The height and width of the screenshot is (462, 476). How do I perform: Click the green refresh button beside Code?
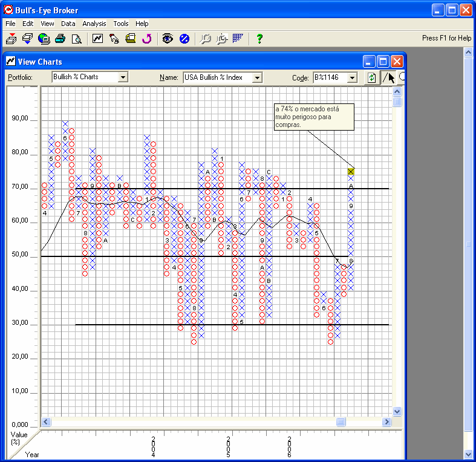[x=371, y=77]
